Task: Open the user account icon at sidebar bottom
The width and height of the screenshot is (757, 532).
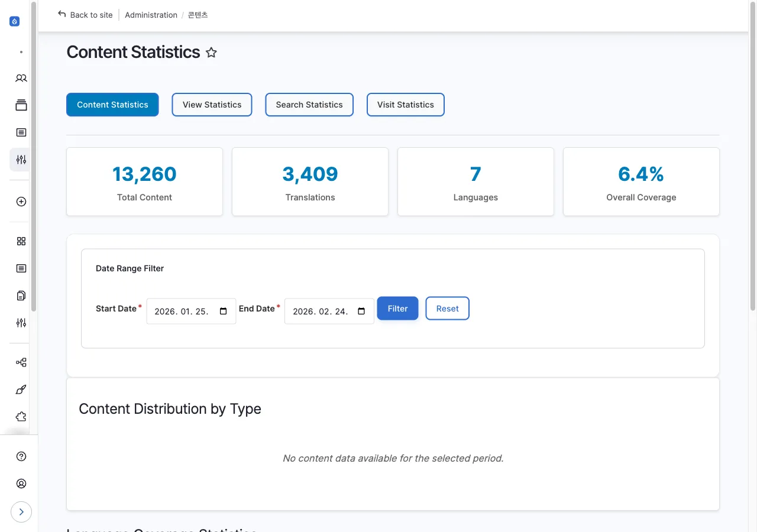Action: (21, 483)
